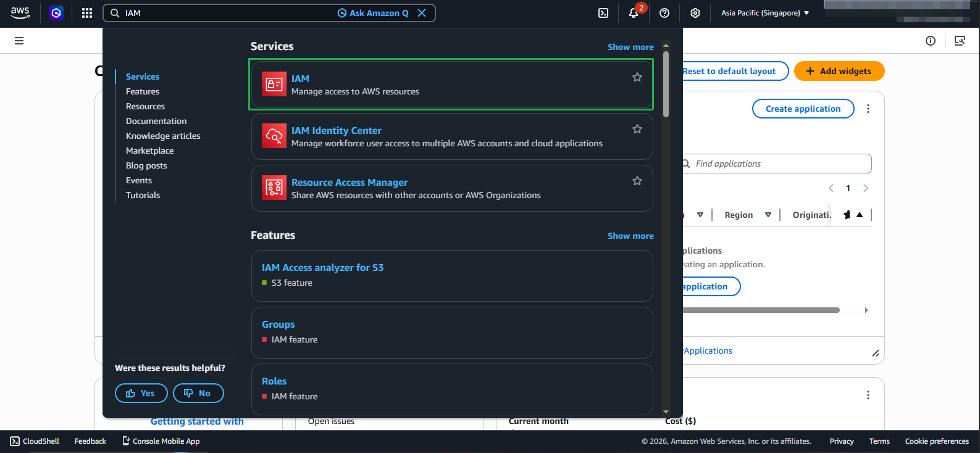
Task: Favorite Resource Access Manager star
Action: [x=637, y=181]
